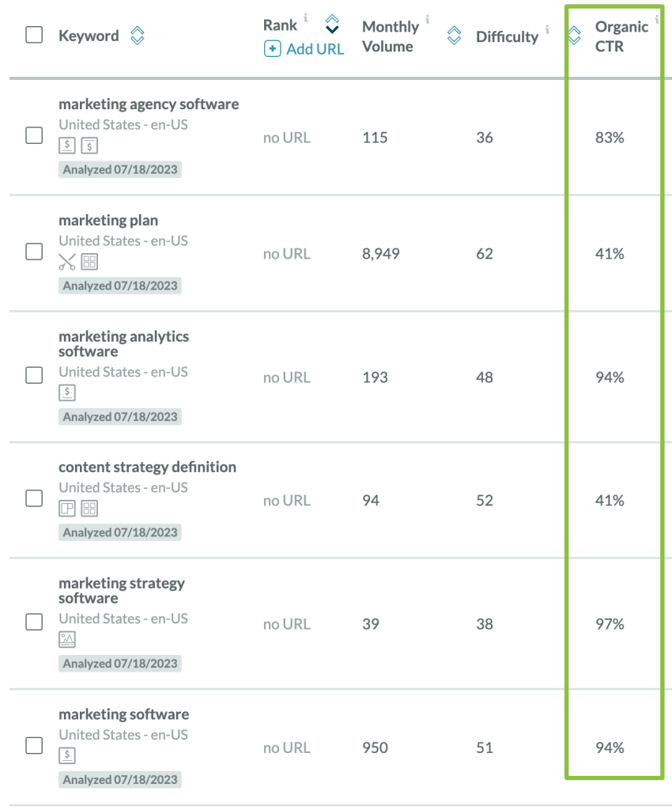The image size is (672, 810).
Task: Click the info icon next to Rank
Action: (x=306, y=18)
